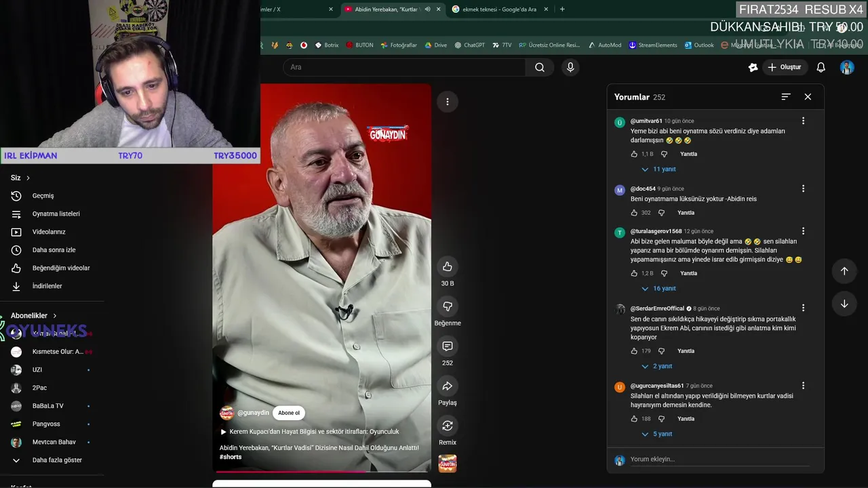
Task: Reply to @doc454 with Yanıtla
Action: [686, 213]
